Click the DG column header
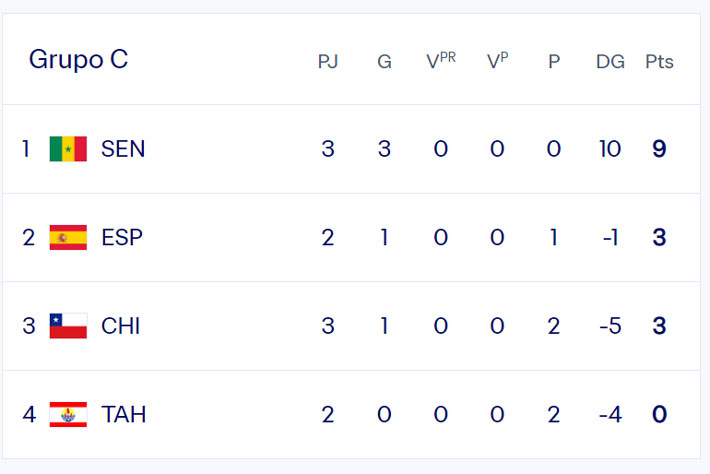The height and width of the screenshot is (474, 710). pos(610,62)
